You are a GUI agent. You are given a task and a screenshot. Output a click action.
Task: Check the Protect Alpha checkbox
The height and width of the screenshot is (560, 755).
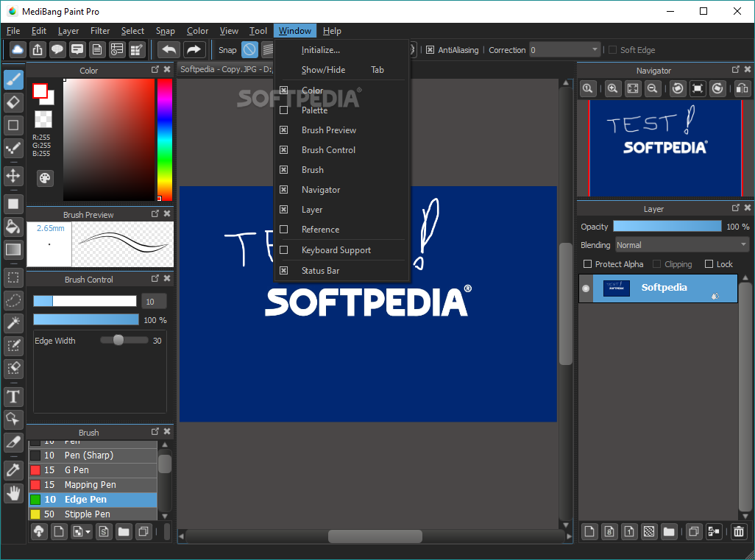[587, 264]
